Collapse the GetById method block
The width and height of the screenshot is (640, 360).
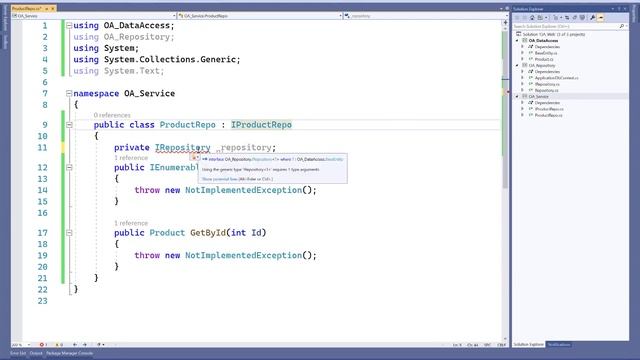[69, 233]
